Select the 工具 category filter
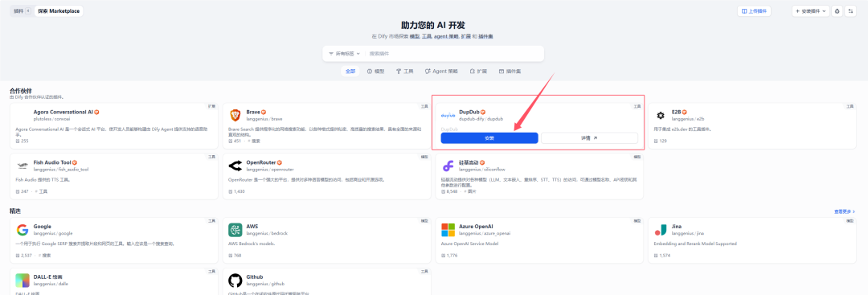Viewport: 868px width, 295px height. click(404, 72)
